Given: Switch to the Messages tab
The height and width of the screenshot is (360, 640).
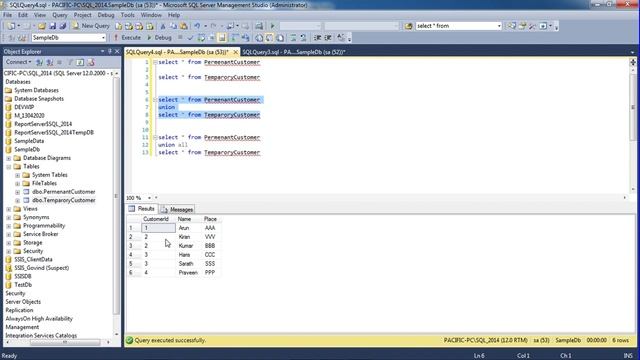Looking at the screenshot, I should point(178,209).
